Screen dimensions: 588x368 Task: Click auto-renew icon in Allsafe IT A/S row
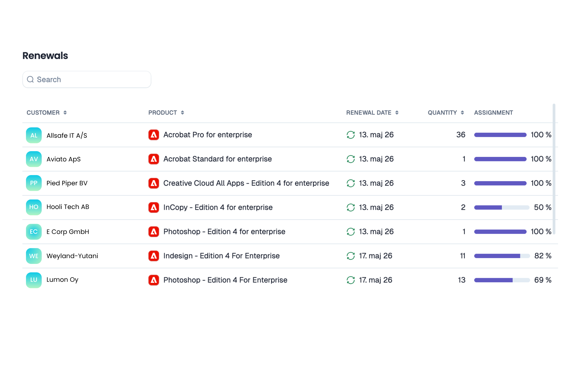click(x=351, y=135)
